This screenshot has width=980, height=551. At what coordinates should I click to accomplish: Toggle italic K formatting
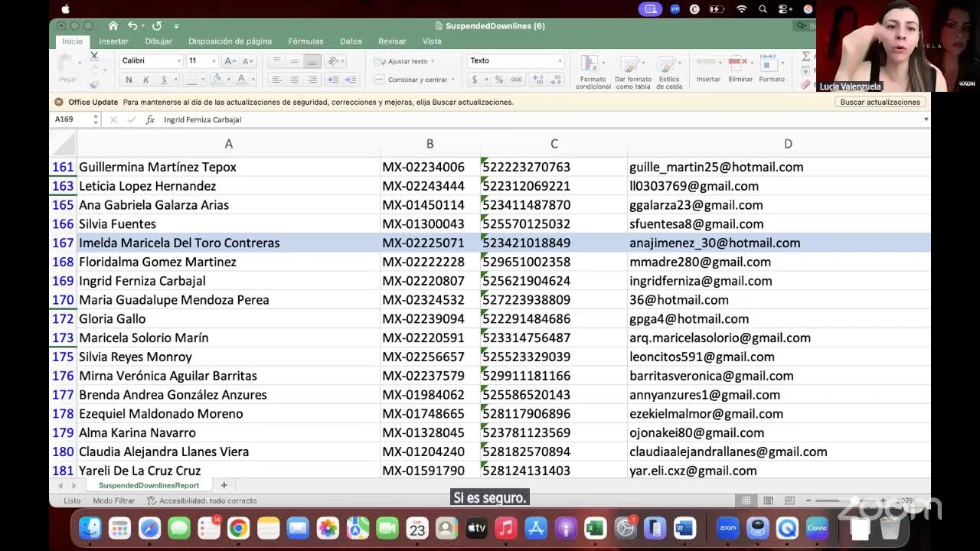(x=146, y=80)
